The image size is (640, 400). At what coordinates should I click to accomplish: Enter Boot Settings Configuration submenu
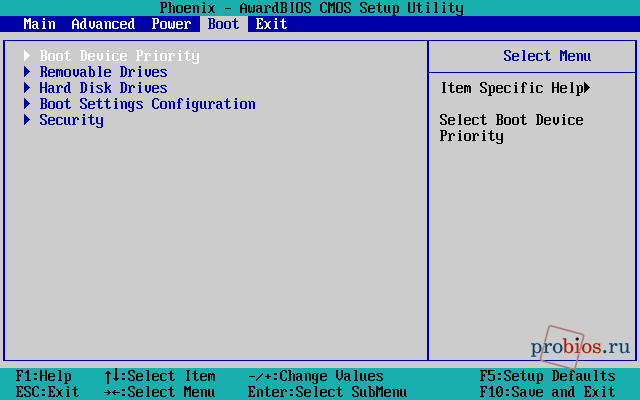tap(147, 104)
